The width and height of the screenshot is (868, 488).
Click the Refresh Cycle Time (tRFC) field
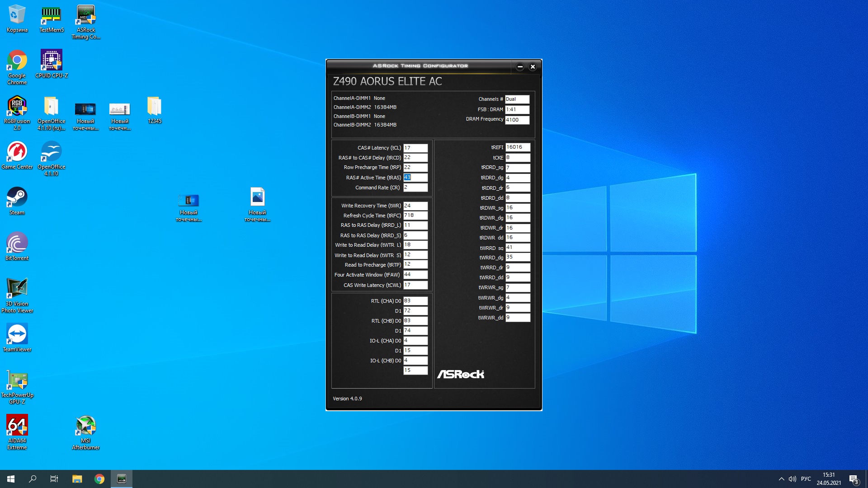point(415,216)
